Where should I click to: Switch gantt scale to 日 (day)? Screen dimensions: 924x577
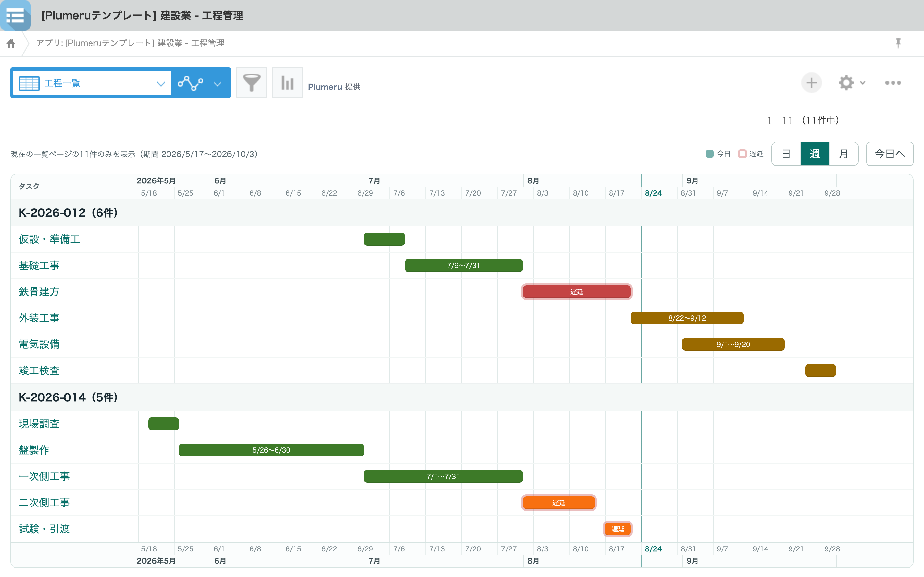(x=786, y=154)
